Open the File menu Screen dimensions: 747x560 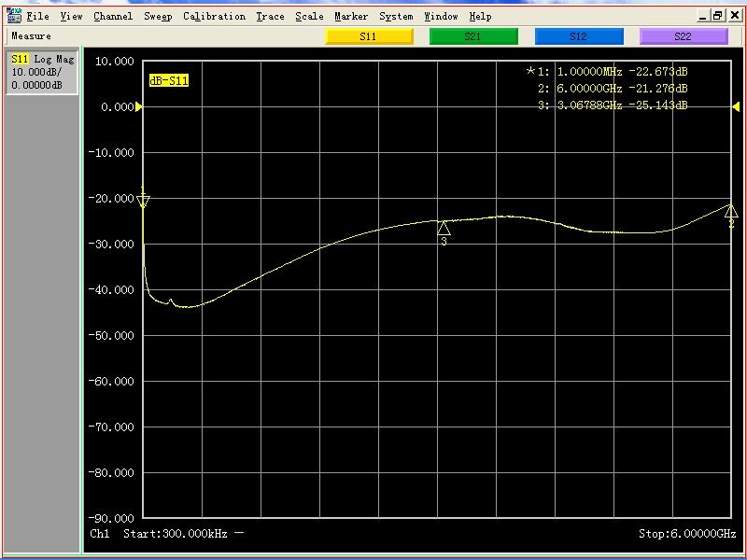(x=38, y=16)
